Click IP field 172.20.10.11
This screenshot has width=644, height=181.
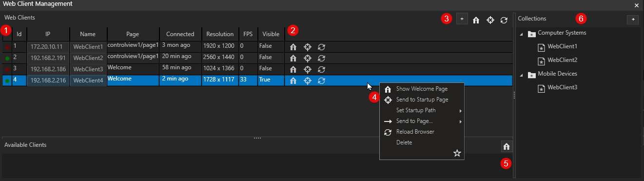point(48,47)
